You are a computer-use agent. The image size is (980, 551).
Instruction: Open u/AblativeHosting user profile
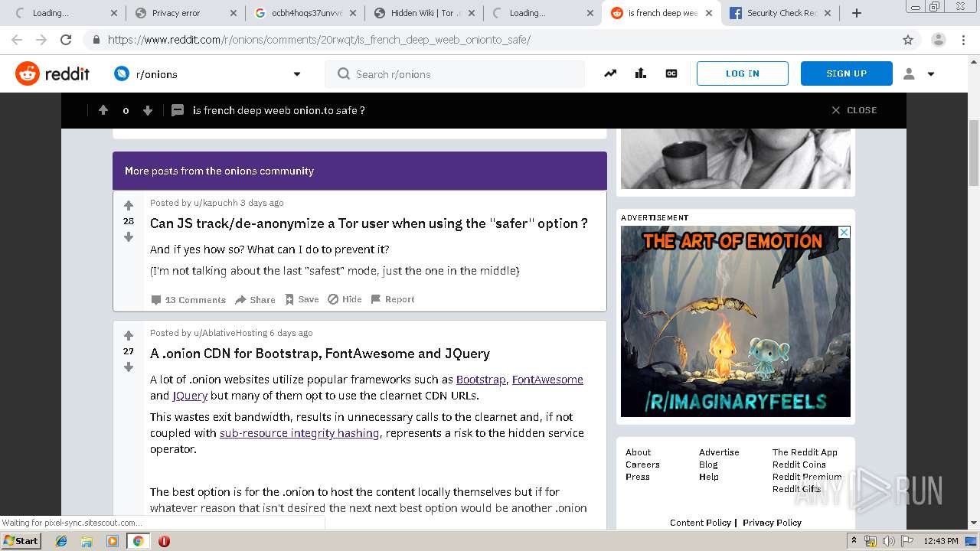click(x=230, y=333)
